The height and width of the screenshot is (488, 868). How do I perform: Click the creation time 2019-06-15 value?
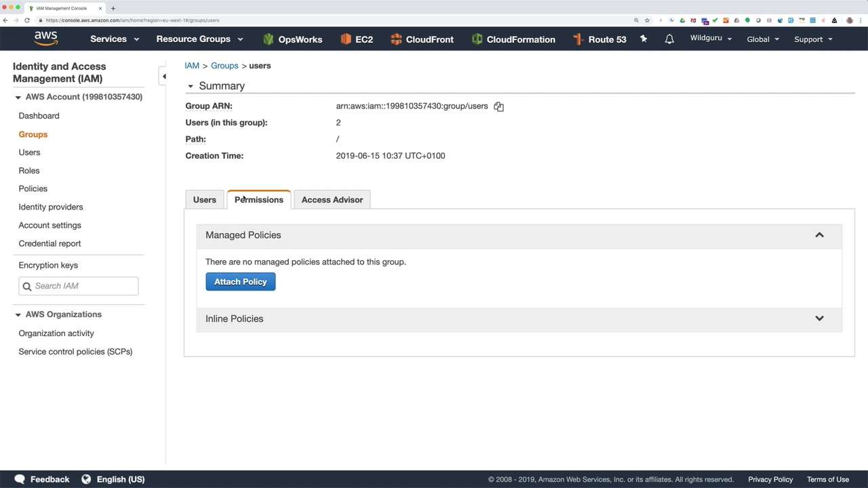coord(391,156)
